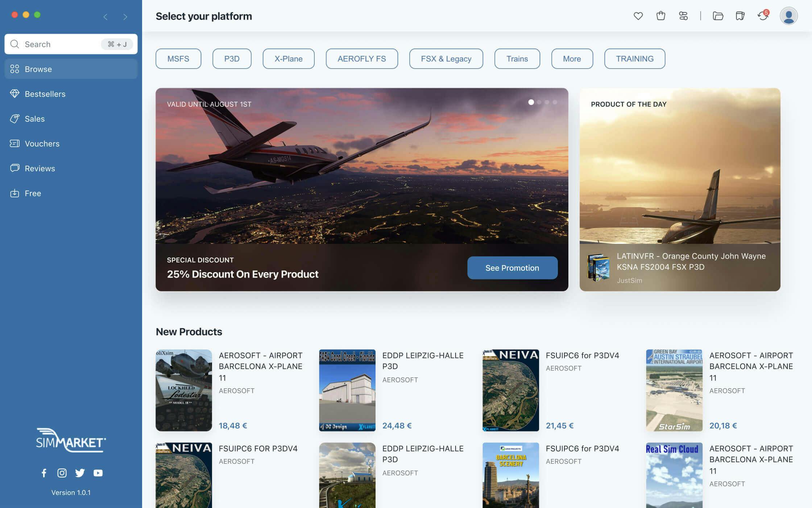The height and width of the screenshot is (508, 812).
Task: Click 25% Discount On Every Product headline
Action: click(x=243, y=274)
